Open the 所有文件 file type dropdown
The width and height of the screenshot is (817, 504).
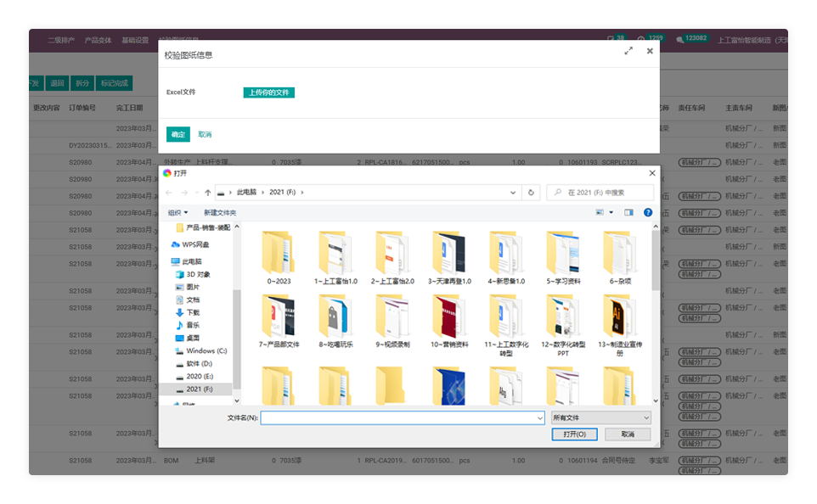[600, 417]
